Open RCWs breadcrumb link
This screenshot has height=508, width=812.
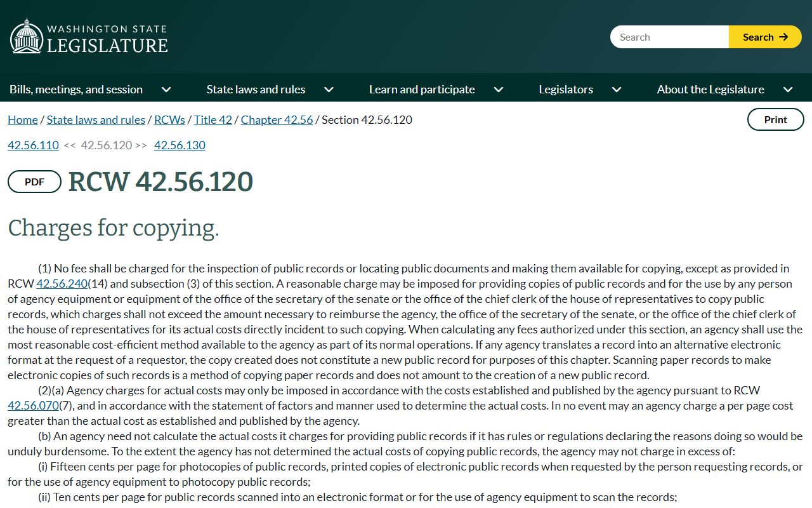[x=169, y=119]
